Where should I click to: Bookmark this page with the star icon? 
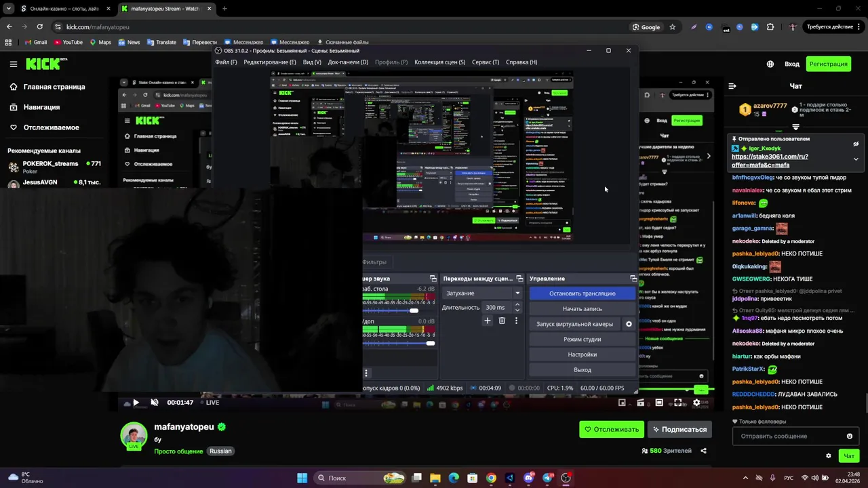coord(672,27)
